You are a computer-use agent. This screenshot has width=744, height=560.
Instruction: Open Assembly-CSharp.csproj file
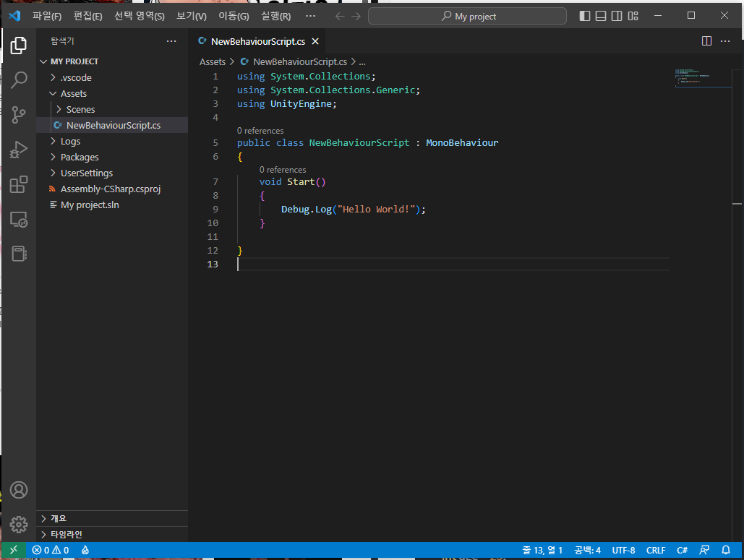(112, 189)
